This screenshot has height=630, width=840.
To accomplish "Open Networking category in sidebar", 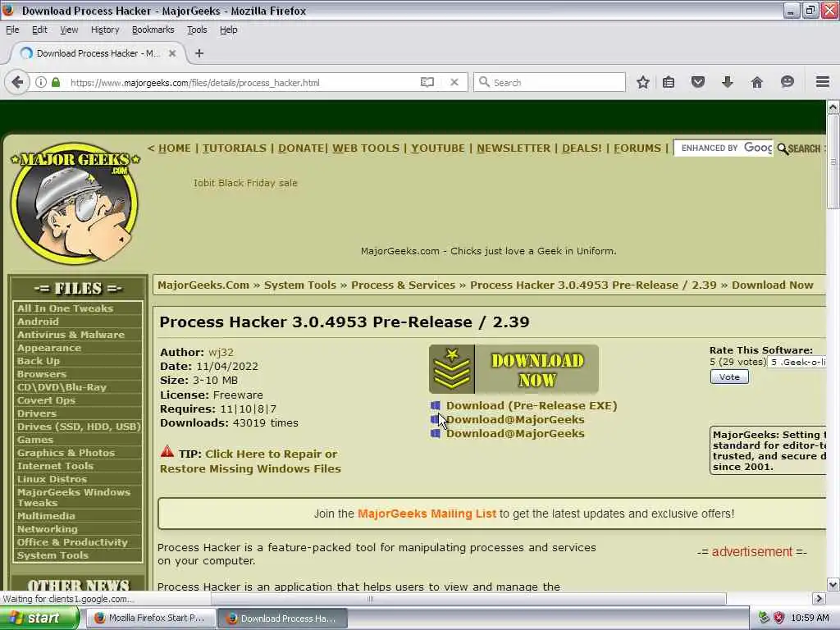I will tap(47, 529).
